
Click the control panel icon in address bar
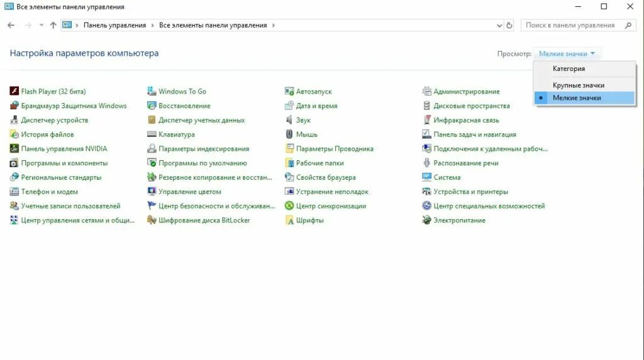[67, 25]
